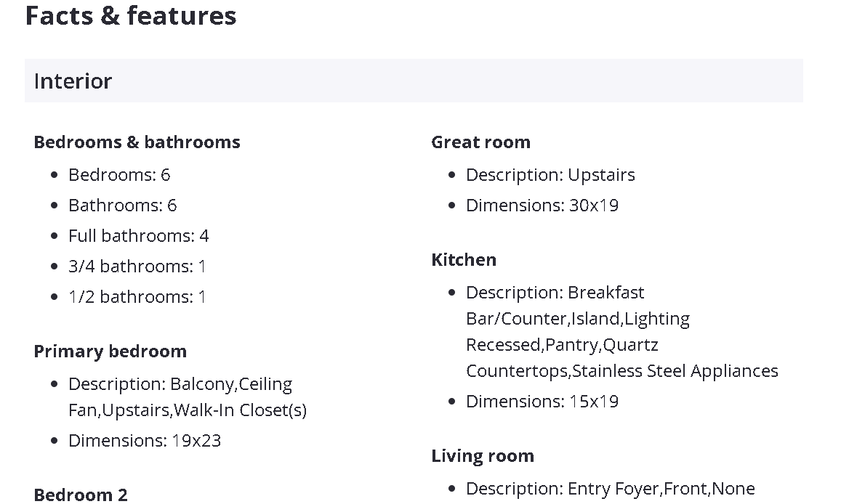
Task: Select the Full bathrooms: 4 entry
Action: pyautogui.click(x=138, y=236)
